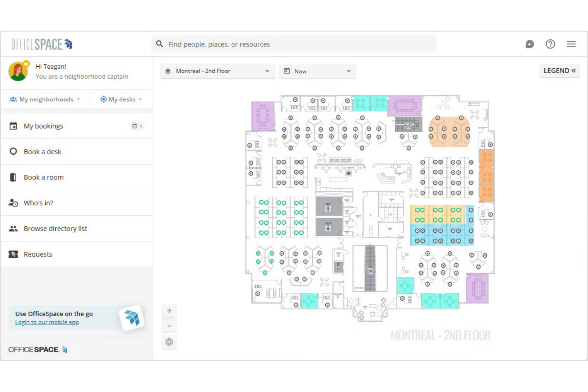
Task: Click the Requests OfficeSpace cube icon
Action: coord(13,254)
